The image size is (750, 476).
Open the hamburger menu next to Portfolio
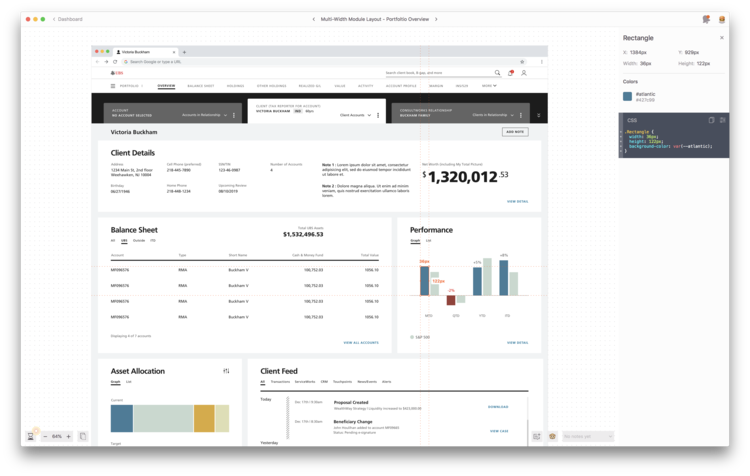coord(113,86)
